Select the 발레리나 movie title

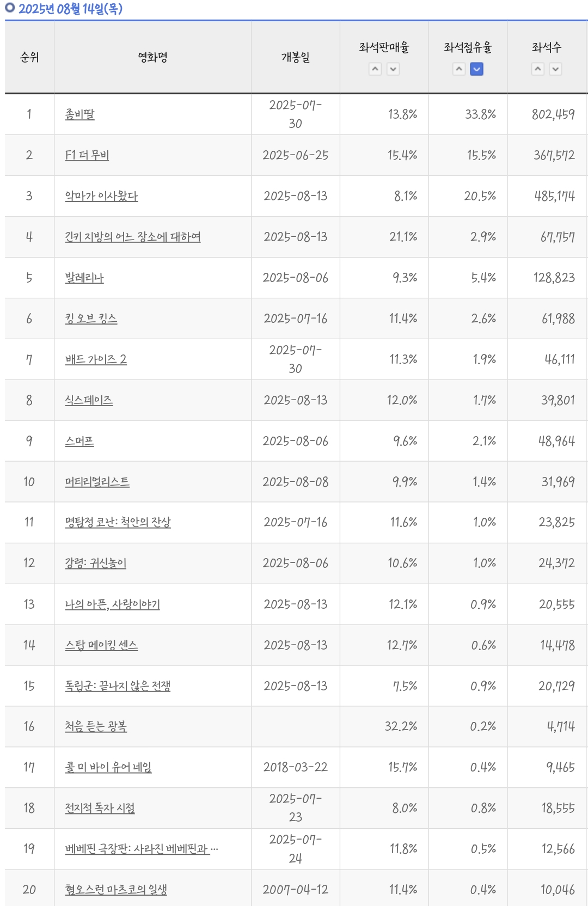(x=84, y=278)
